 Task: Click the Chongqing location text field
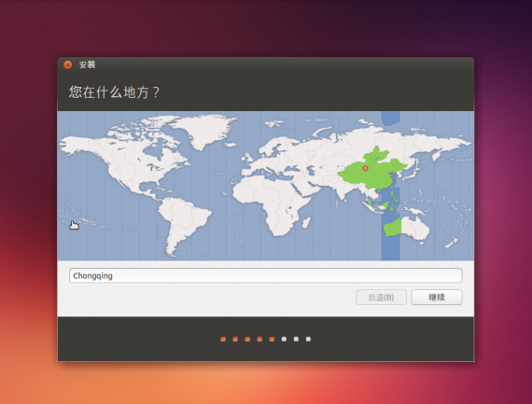click(265, 275)
